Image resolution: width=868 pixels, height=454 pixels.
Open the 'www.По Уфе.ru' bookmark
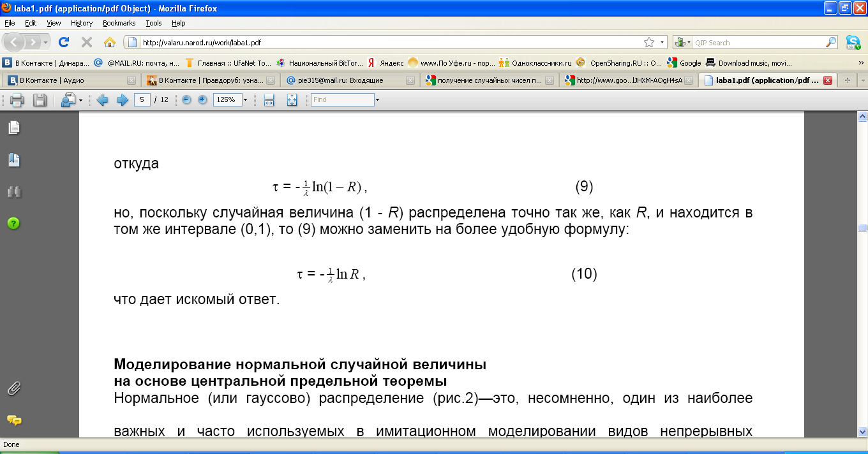[x=452, y=63]
